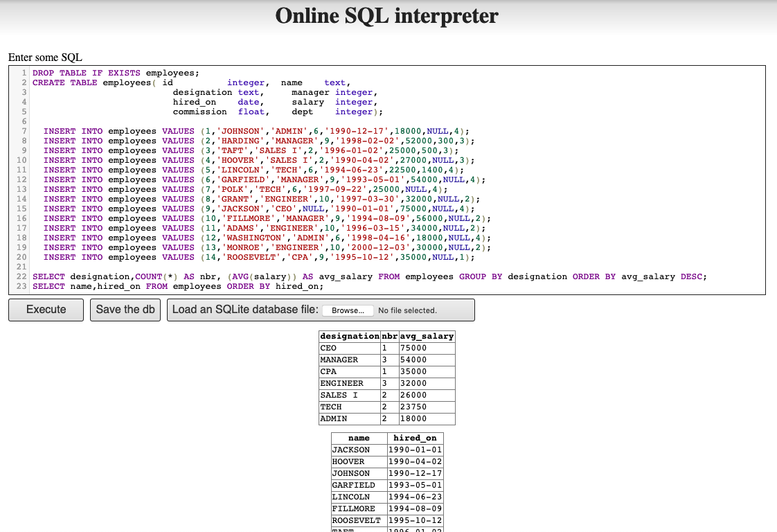
Task: Click the 'hired_on' column header
Action: [x=416, y=438]
